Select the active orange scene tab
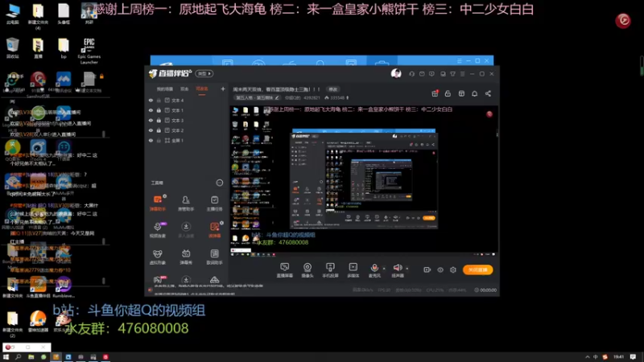This screenshot has width=644, height=362. [202, 89]
